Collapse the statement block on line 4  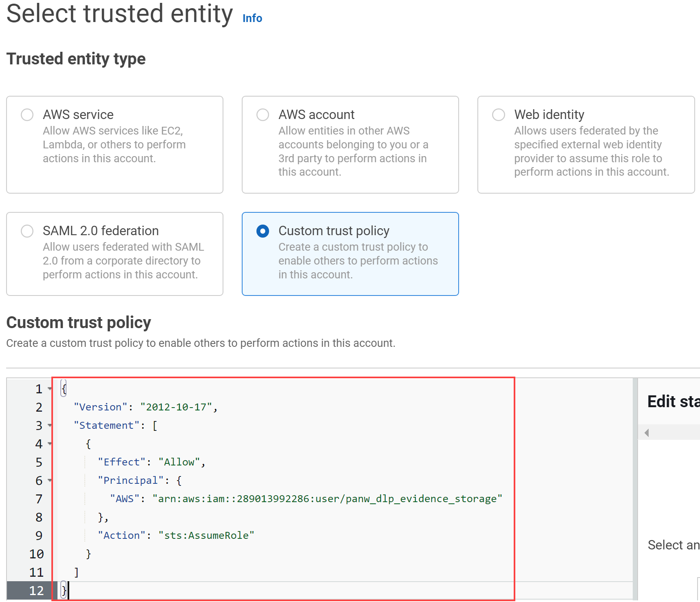[49, 444]
